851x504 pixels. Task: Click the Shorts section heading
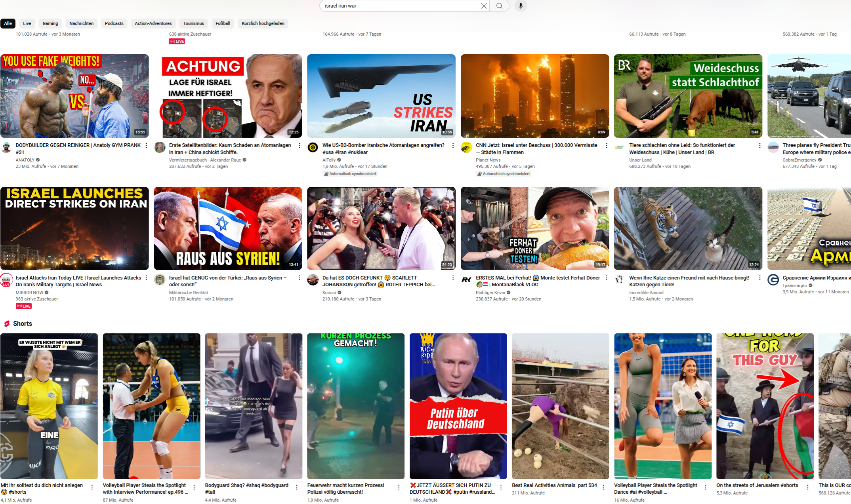[x=23, y=323]
